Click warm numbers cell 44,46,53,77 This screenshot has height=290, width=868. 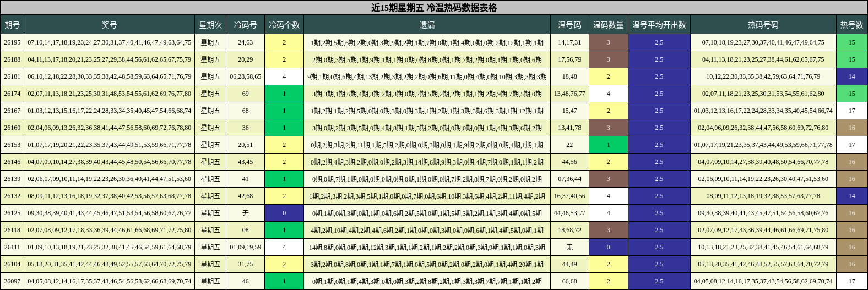569,213
